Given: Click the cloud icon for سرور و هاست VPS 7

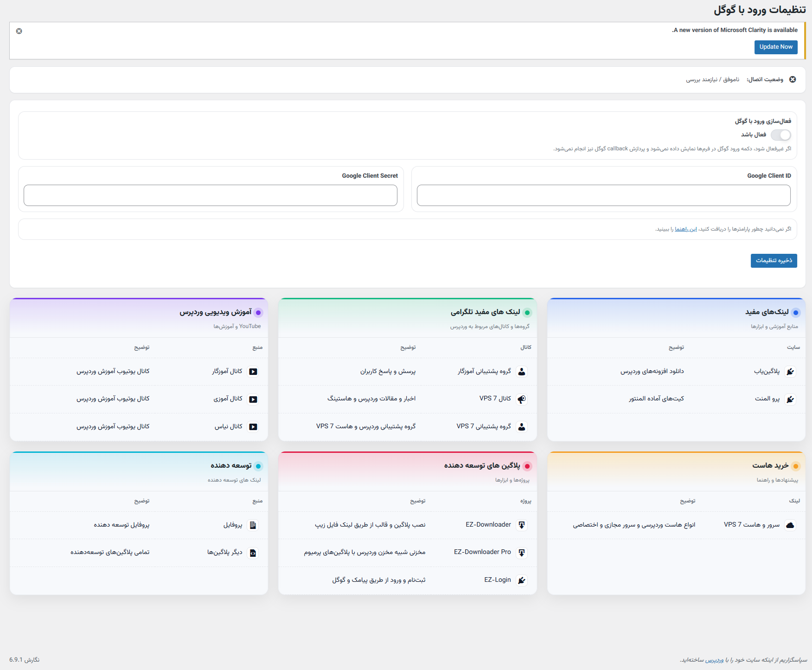Looking at the screenshot, I should tap(790, 525).
